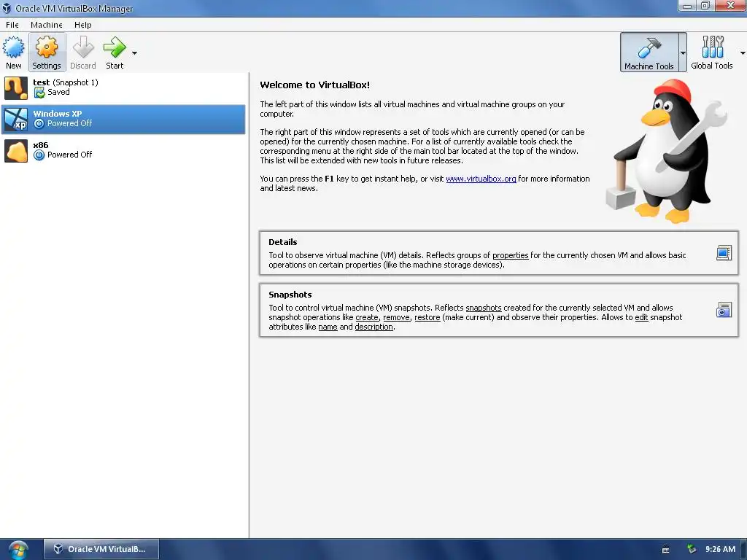Open the Machine menu
The height and width of the screenshot is (560, 747).
point(46,25)
